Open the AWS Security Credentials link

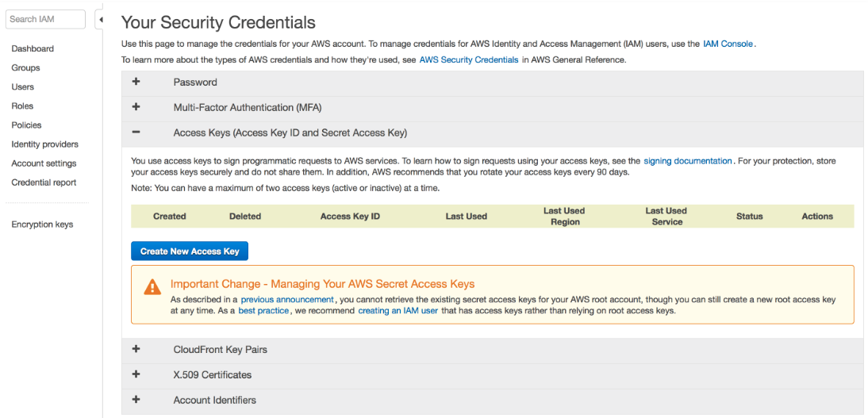(469, 59)
